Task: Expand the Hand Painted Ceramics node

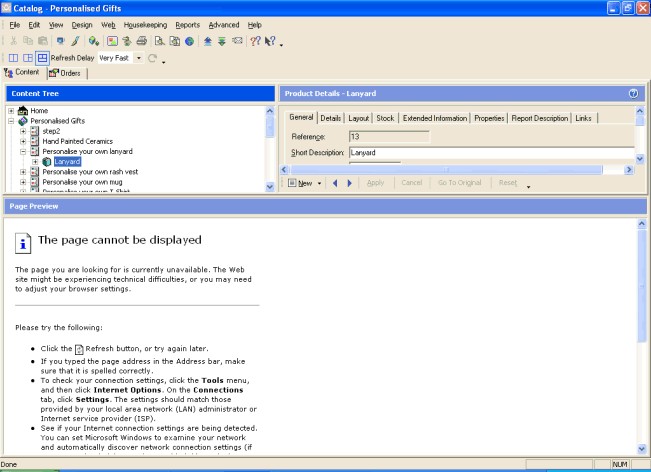Action: (23, 141)
